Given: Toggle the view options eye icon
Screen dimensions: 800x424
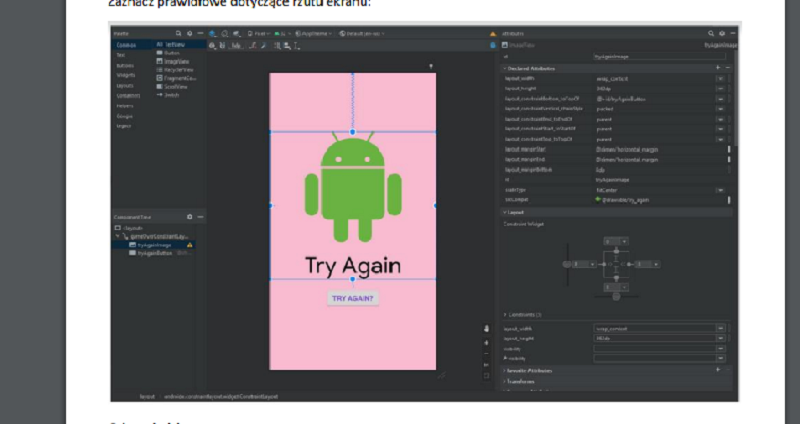Looking at the screenshot, I should (x=213, y=46).
